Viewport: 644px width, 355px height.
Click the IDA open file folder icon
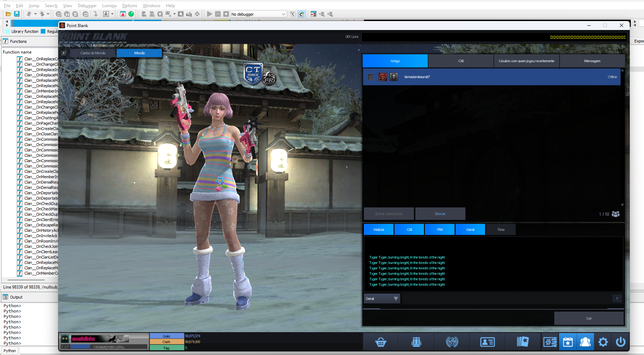coord(8,14)
